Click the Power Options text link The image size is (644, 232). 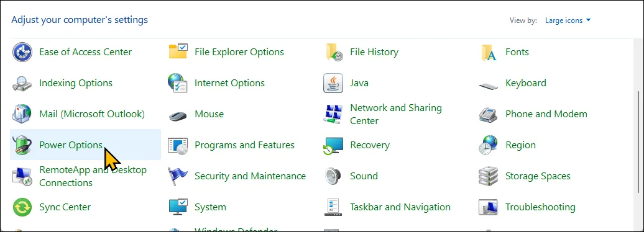coord(71,145)
